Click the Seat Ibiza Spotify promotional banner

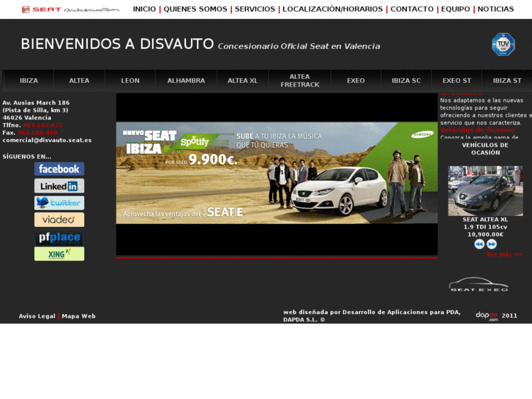pos(277,173)
